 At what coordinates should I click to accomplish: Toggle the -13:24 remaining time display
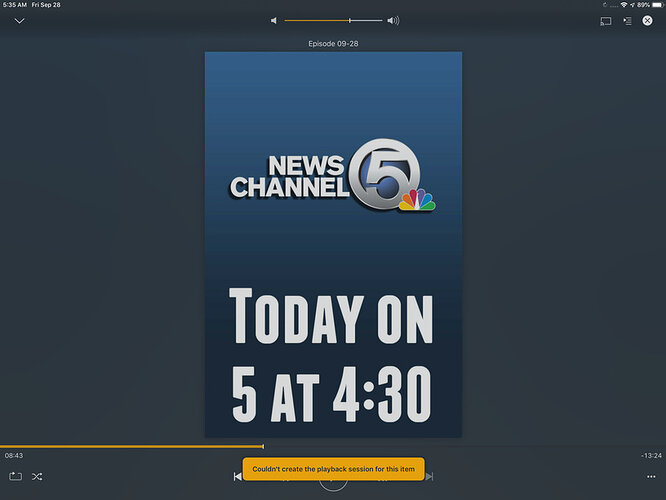(651, 455)
